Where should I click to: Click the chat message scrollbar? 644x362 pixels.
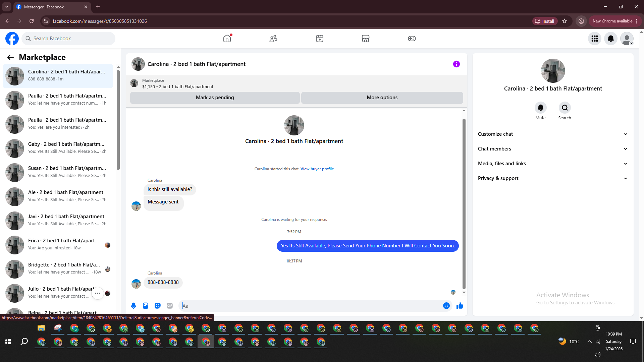(x=464, y=201)
